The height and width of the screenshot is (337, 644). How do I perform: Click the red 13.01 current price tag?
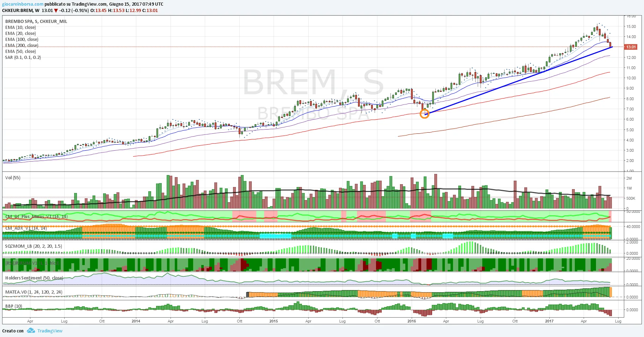click(631, 47)
